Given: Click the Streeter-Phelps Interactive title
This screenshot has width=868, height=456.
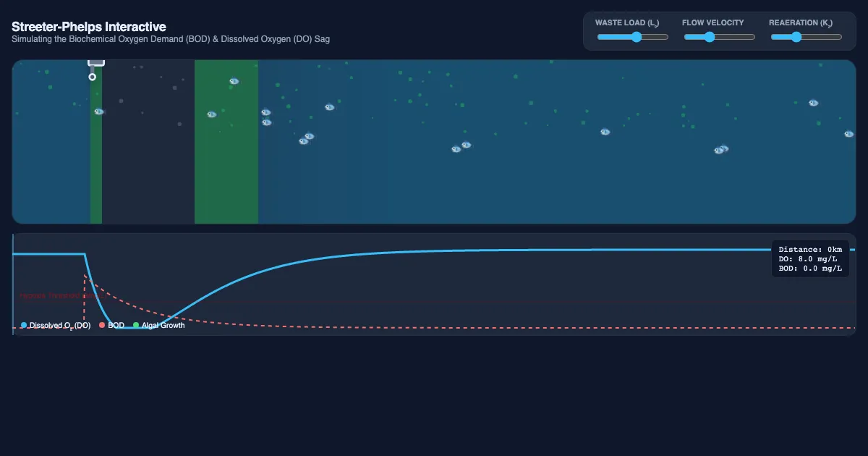Looking at the screenshot, I should point(89,27).
